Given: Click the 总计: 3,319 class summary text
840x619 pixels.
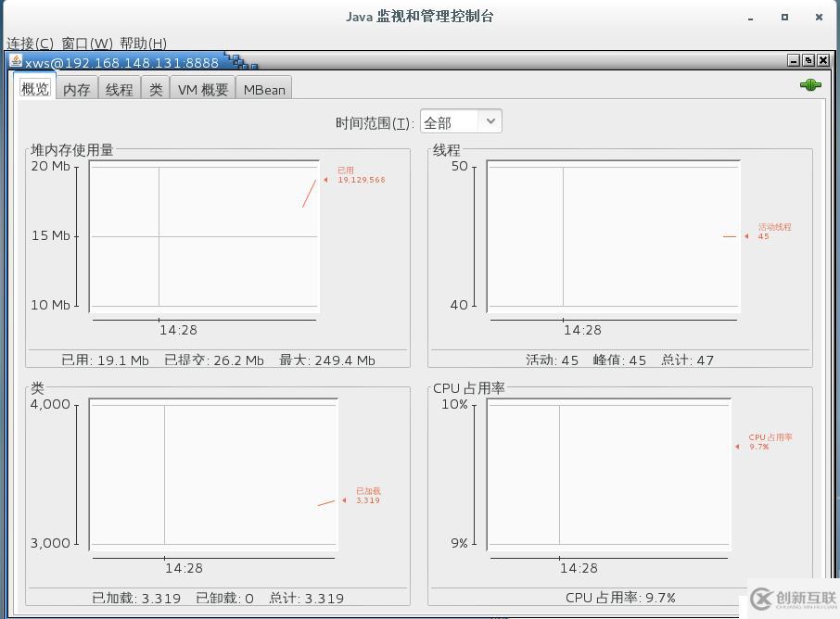Looking at the screenshot, I should click(x=306, y=598).
